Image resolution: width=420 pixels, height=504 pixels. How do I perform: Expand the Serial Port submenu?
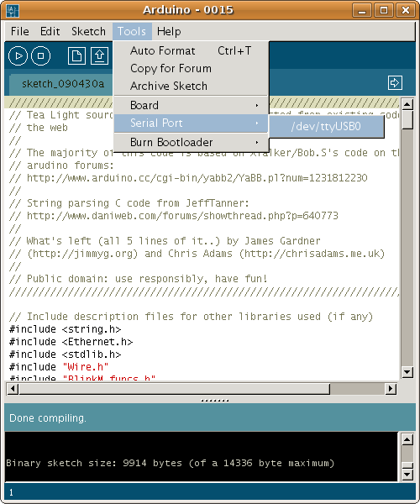pyautogui.click(x=191, y=123)
